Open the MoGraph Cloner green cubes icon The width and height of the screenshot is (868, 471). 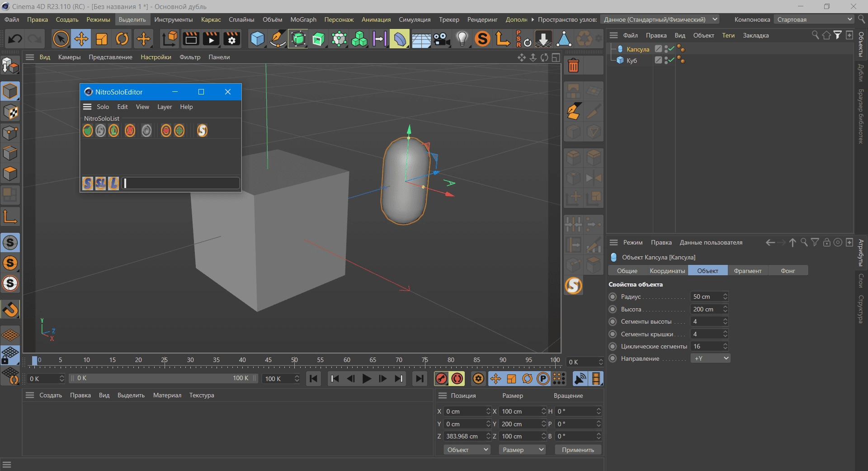click(359, 39)
